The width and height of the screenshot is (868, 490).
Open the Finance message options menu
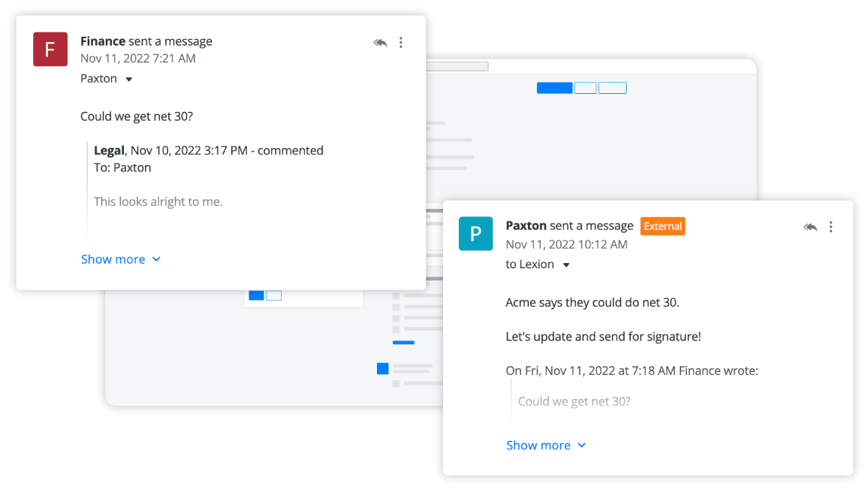click(x=401, y=43)
